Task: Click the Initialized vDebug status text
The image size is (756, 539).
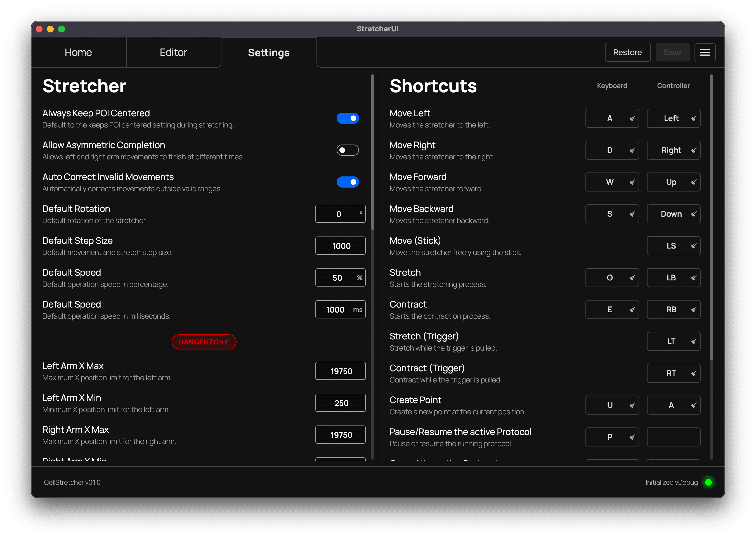Action: coord(671,482)
